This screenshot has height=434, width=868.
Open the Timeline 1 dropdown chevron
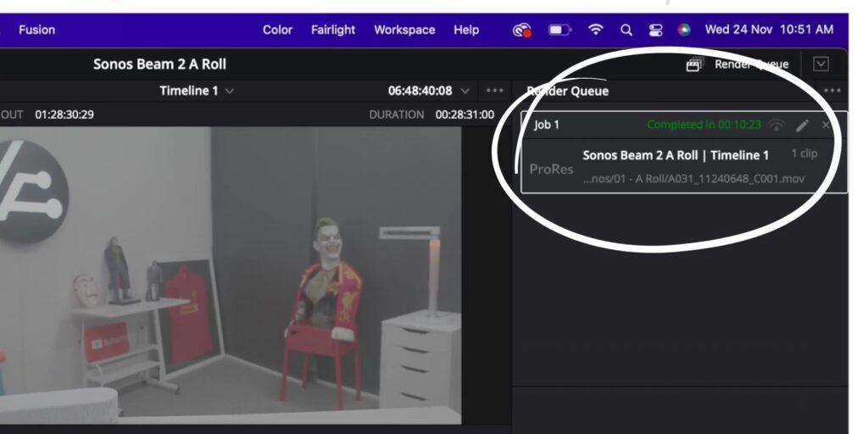pyautogui.click(x=230, y=91)
